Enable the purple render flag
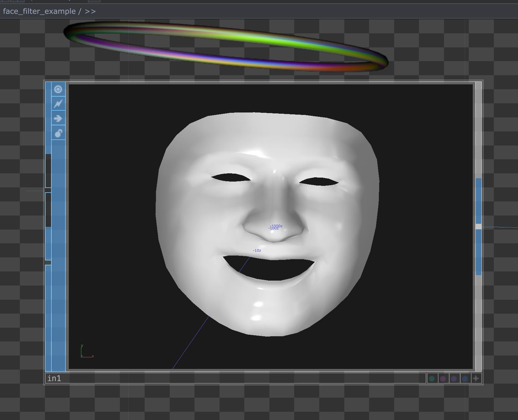 (454, 379)
